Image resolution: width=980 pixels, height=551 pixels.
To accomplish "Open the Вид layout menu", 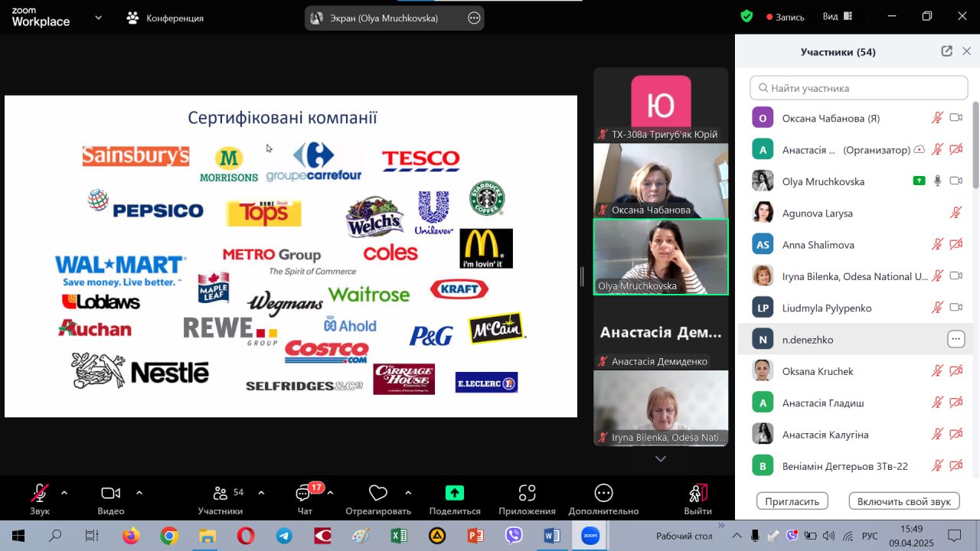I will [838, 17].
